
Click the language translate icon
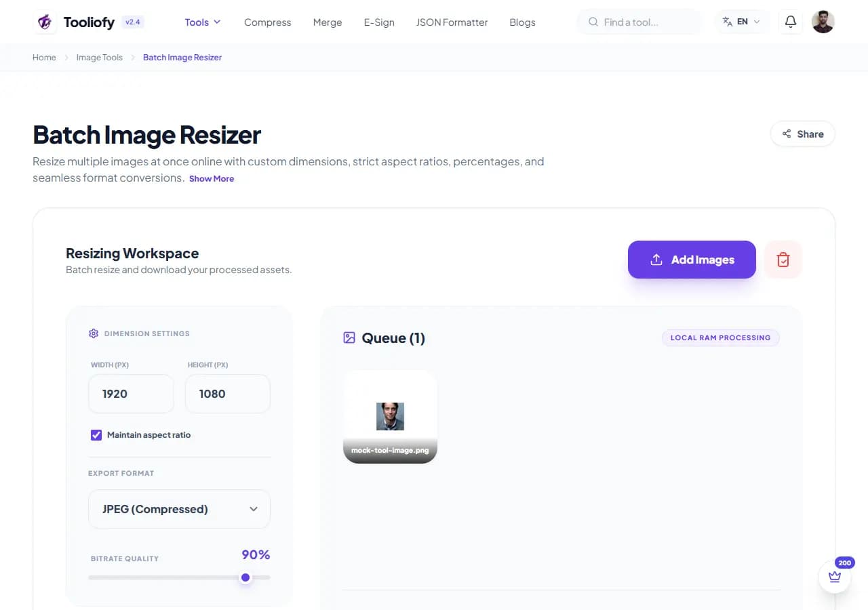pos(728,22)
